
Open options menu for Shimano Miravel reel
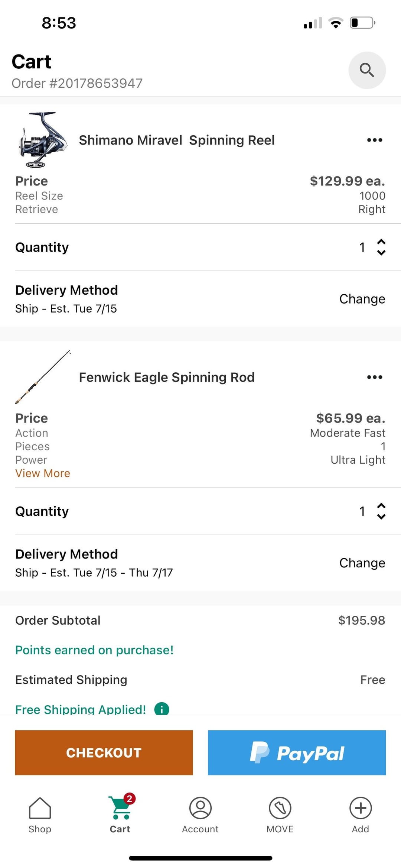(374, 140)
